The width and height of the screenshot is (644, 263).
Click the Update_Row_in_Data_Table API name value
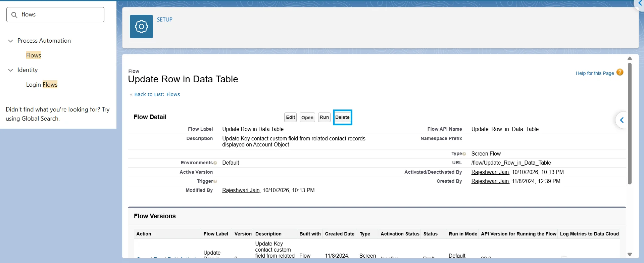[505, 129]
